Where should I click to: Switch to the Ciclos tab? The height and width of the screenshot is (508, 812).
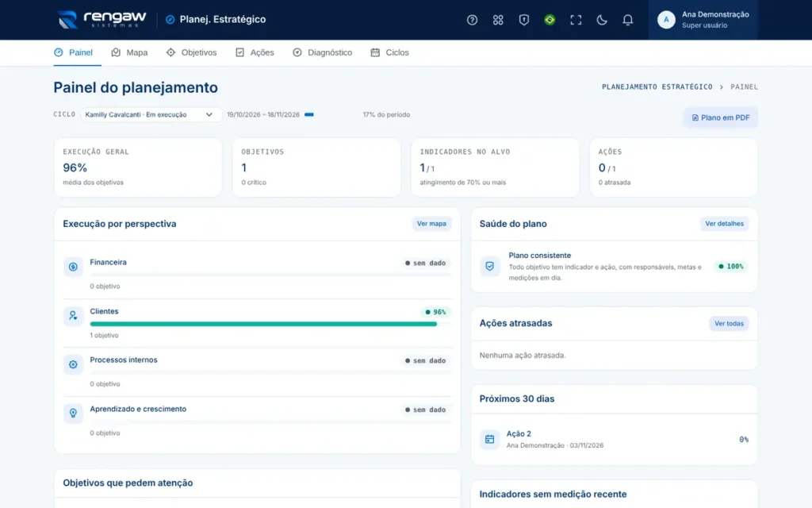(390, 52)
